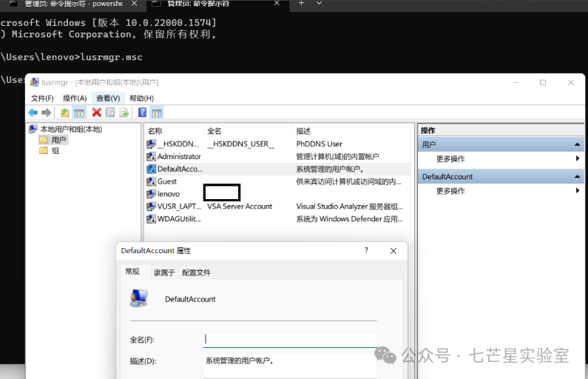The height and width of the screenshot is (379, 588).
Task: Click the PhDDNS User description cell
Action: point(319,144)
